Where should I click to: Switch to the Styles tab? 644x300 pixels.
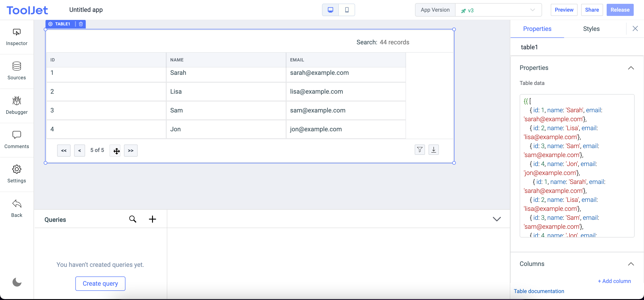click(591, 28)
